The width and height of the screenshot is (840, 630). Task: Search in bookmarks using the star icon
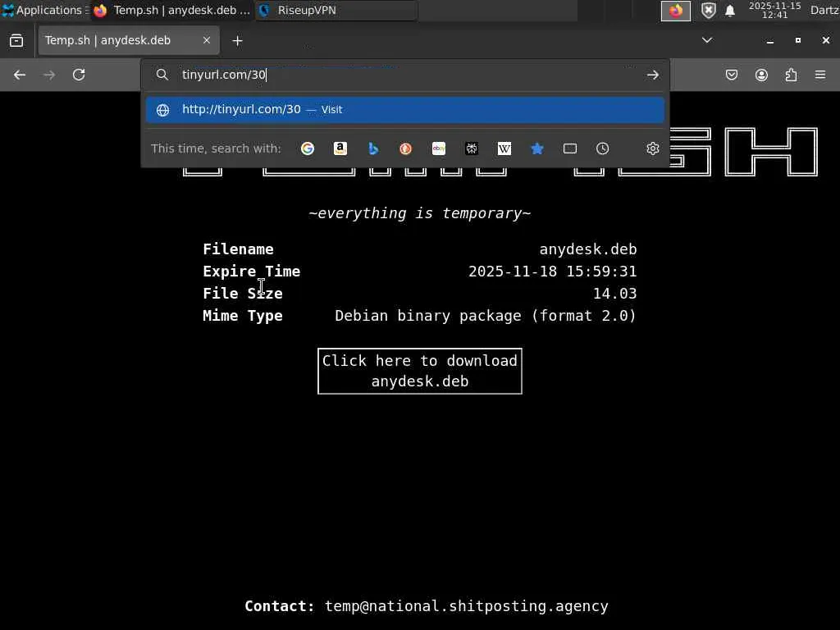coord(536,148)
